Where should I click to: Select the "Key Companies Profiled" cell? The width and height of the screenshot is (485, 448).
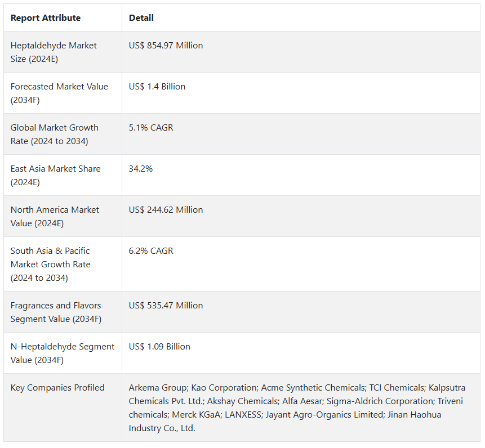pos(57,388)
